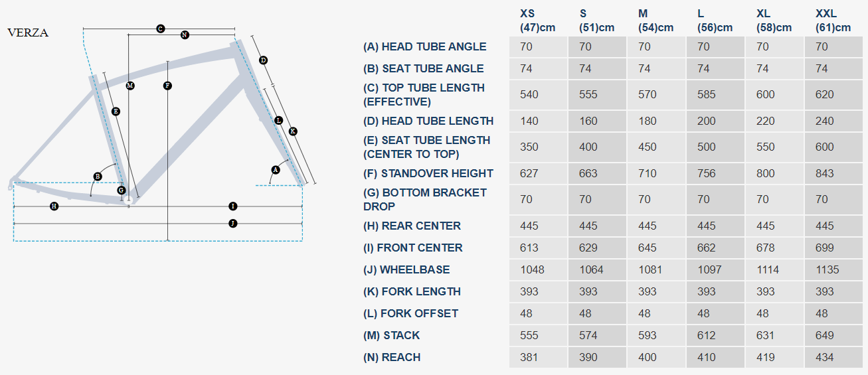The width and height of the screenshot is (868, 375).
Task: Click the M size stack value 593
Action: [648, 335]
